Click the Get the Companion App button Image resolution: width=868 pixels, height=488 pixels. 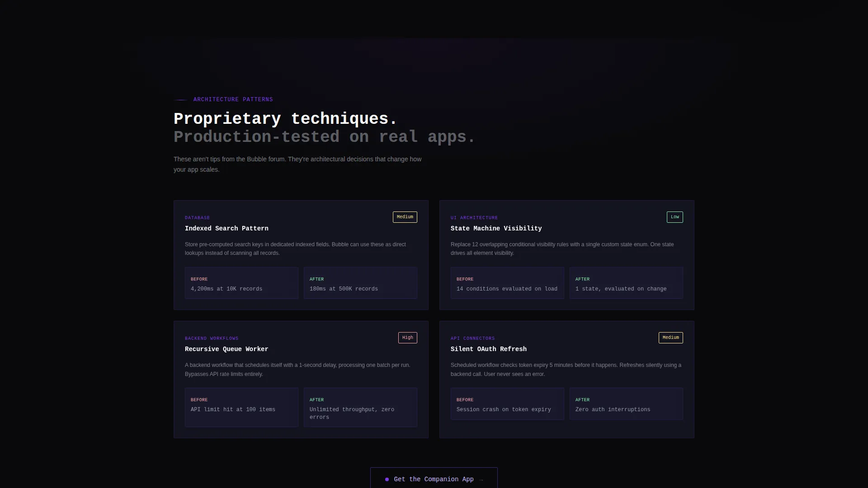[x=434, y=479]
